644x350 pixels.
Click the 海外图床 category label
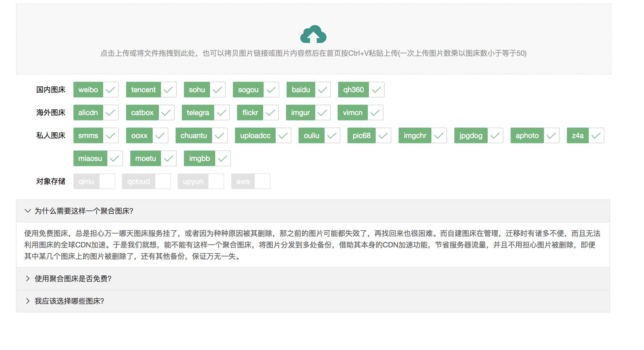coord(51,113)
